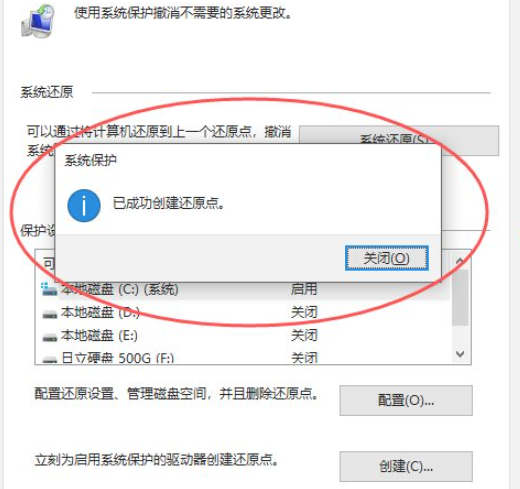
Task: Click the System Protection computer shield icon
Action: click(38, 21)
